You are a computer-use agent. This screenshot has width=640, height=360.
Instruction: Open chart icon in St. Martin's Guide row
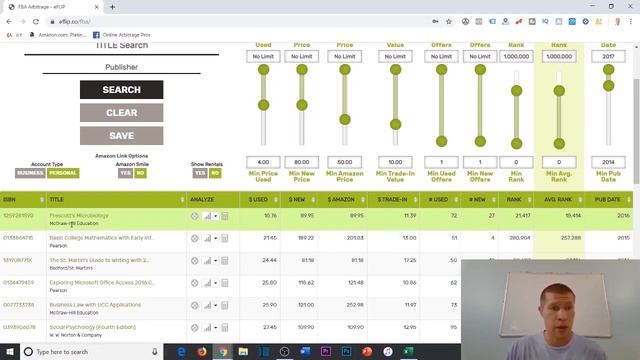click(x=207, y=261)
